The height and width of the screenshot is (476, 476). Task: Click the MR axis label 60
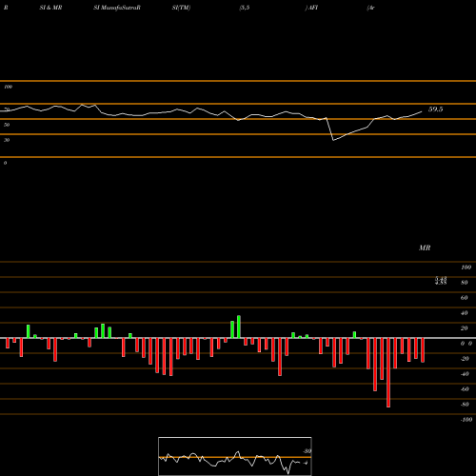click(x=465, y=298)
